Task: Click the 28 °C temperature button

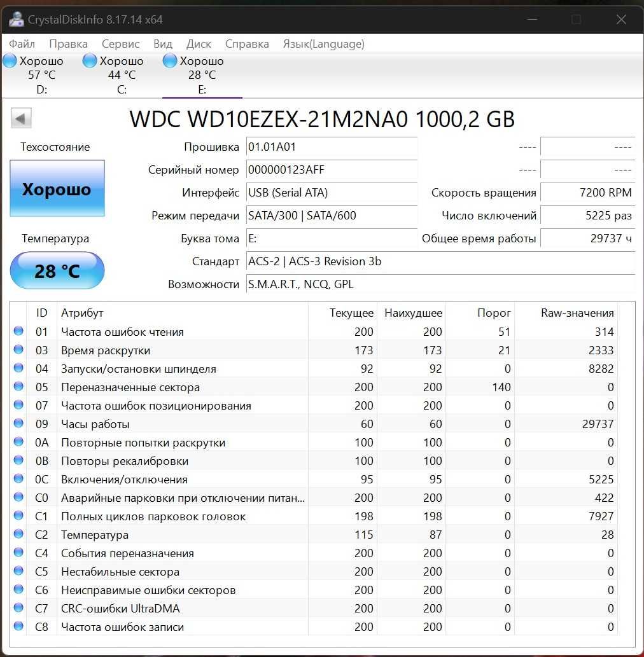Action: (x=57, y=271)
